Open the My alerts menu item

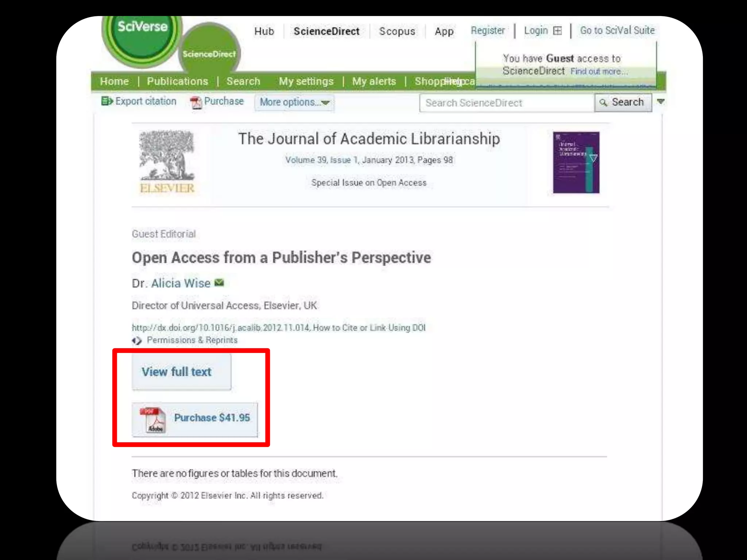374,81
